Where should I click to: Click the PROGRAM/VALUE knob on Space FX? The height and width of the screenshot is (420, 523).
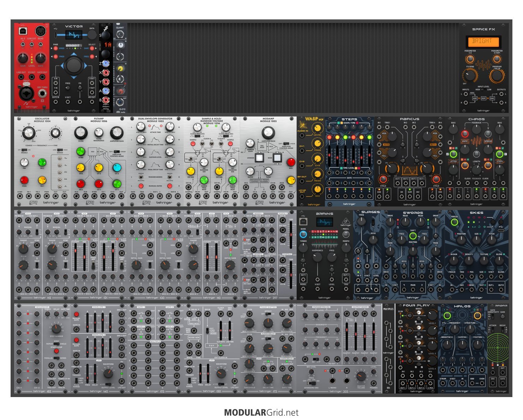(497, 75)
